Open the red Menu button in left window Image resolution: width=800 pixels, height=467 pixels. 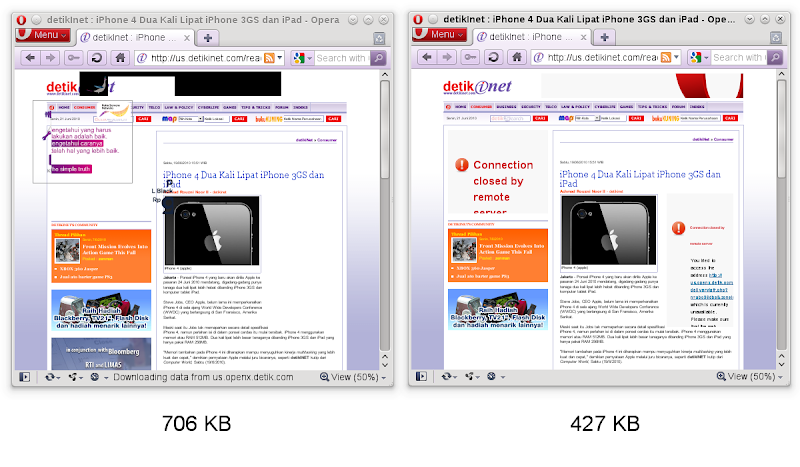[x=43, y=35]
